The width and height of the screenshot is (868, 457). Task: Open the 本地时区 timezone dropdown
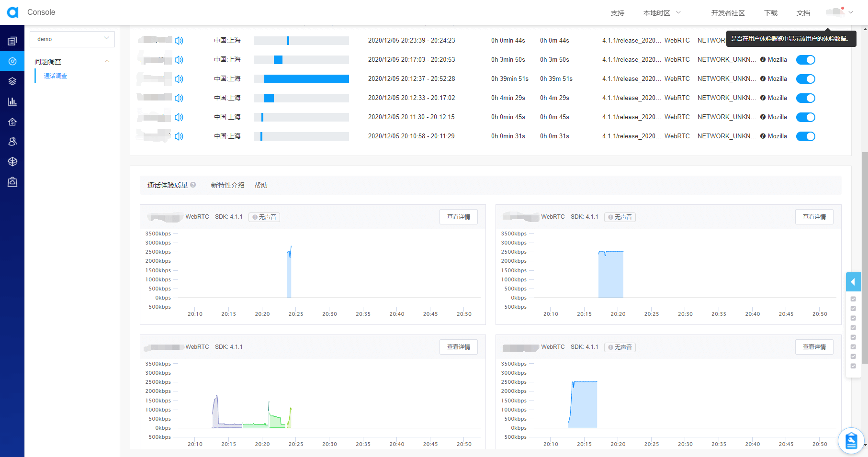[662, 13]
